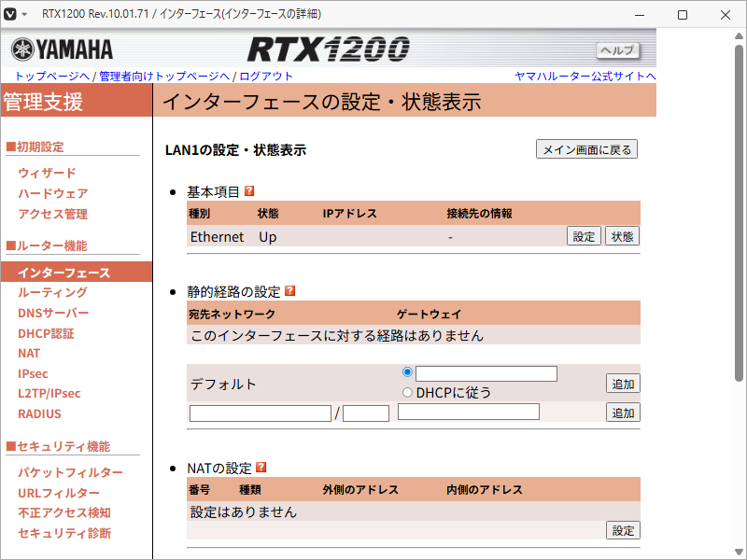Open 管理者向けトップページへ link

click(x=164, y=77)
